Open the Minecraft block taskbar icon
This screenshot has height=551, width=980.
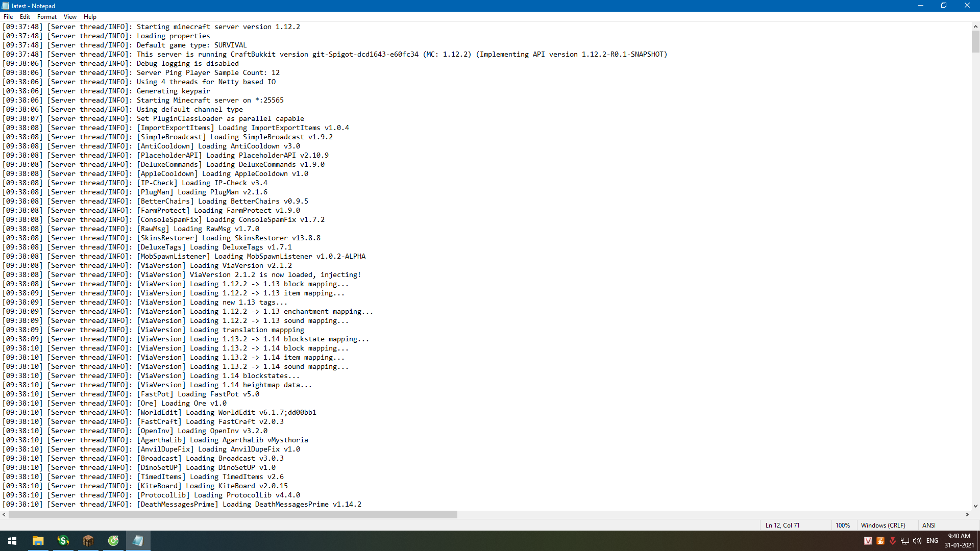[x=88, y=541]
